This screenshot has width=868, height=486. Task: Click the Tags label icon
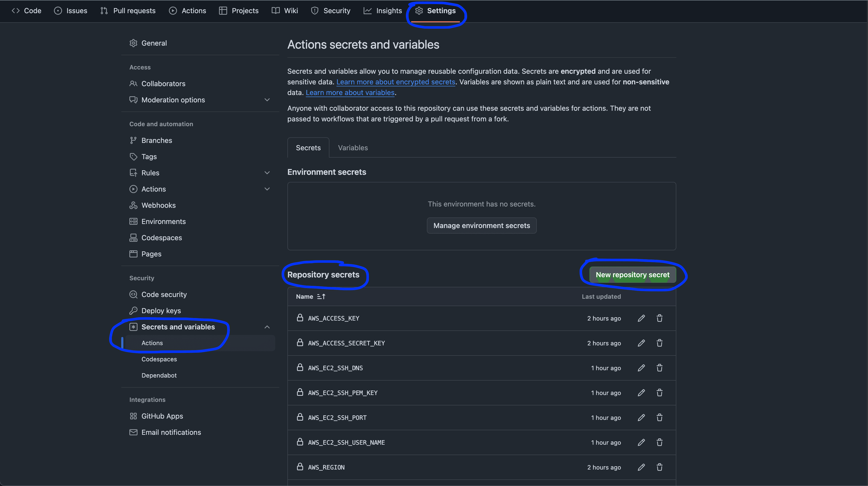tap(133, 157)
